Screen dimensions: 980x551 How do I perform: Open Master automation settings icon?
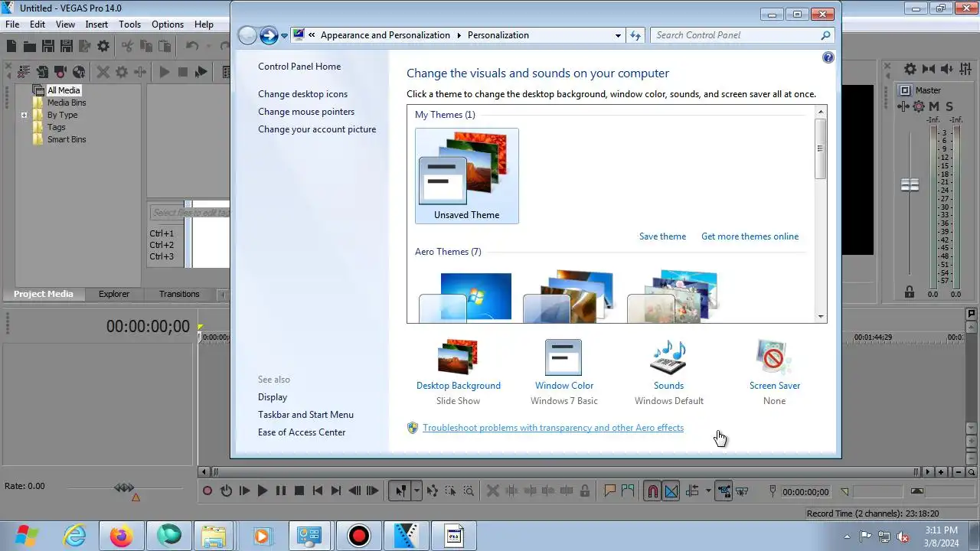(919, 106)
